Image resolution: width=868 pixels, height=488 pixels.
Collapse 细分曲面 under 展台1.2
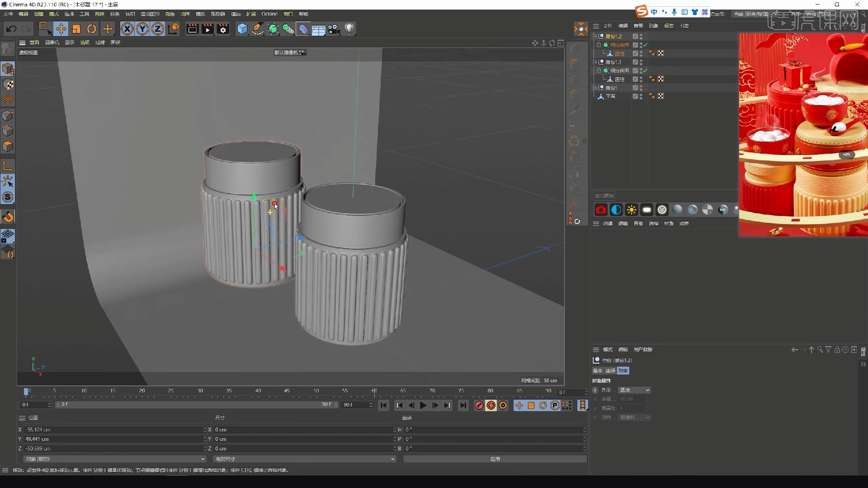(599, 45)
